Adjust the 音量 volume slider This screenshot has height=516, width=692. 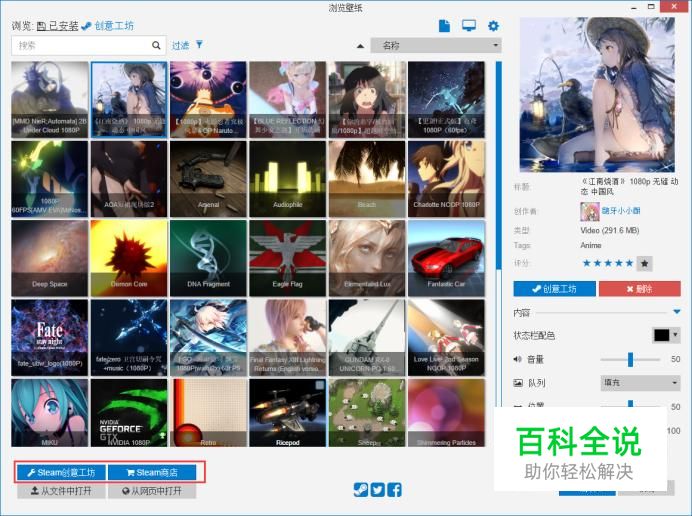[630, 359]
